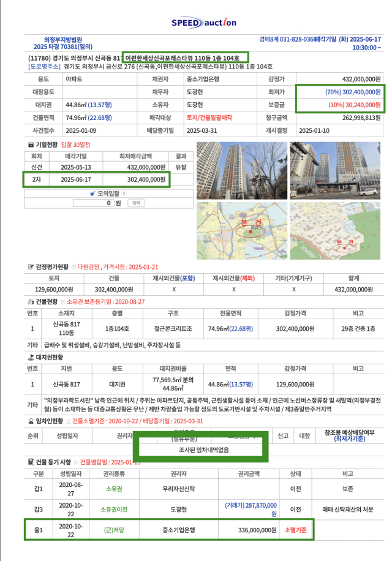
Task: Click the small box icon before 다원감정
Action: [x=74, y=267]
